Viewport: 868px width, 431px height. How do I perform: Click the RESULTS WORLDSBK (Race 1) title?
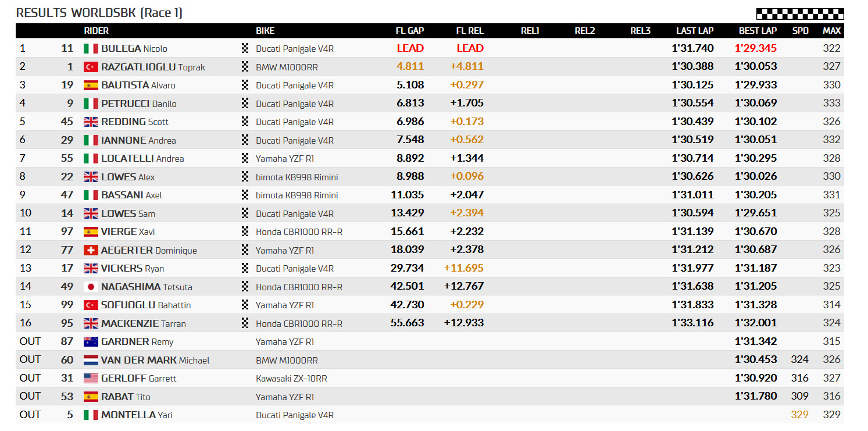coord(99,13)
